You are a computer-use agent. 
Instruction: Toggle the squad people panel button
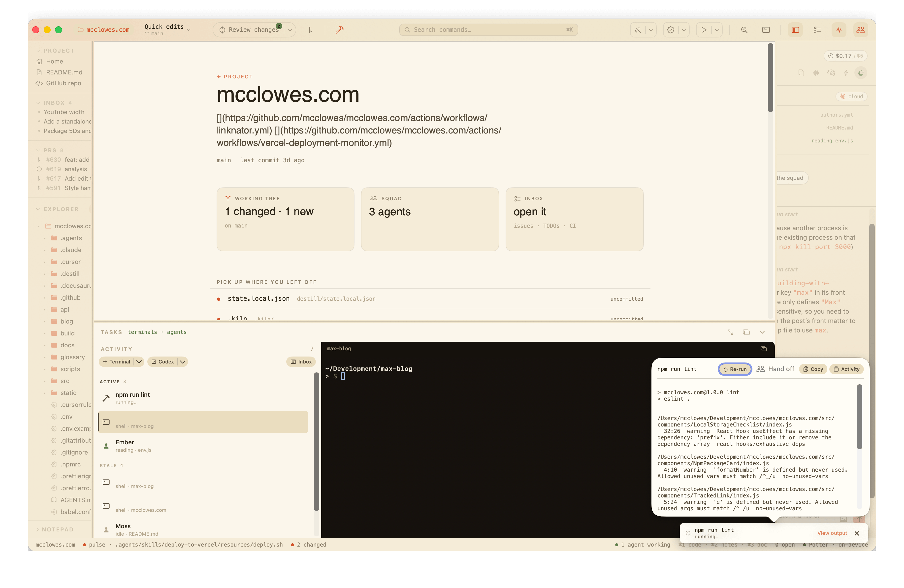point(861,30)
